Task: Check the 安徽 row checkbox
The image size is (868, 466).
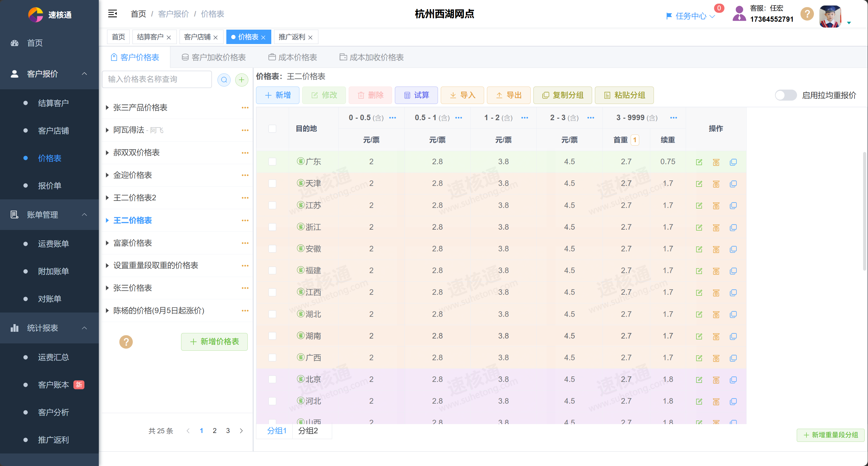Action: click(x=272, y=249)
